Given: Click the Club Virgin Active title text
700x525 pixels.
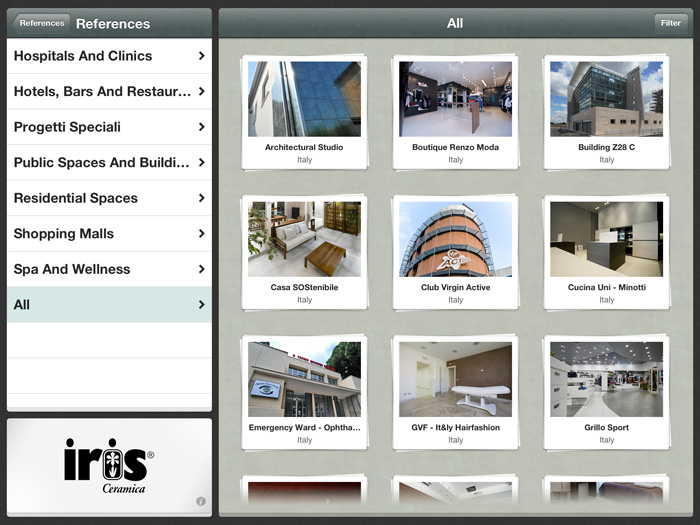Looking at the screenshot, I should click(455, 288).
